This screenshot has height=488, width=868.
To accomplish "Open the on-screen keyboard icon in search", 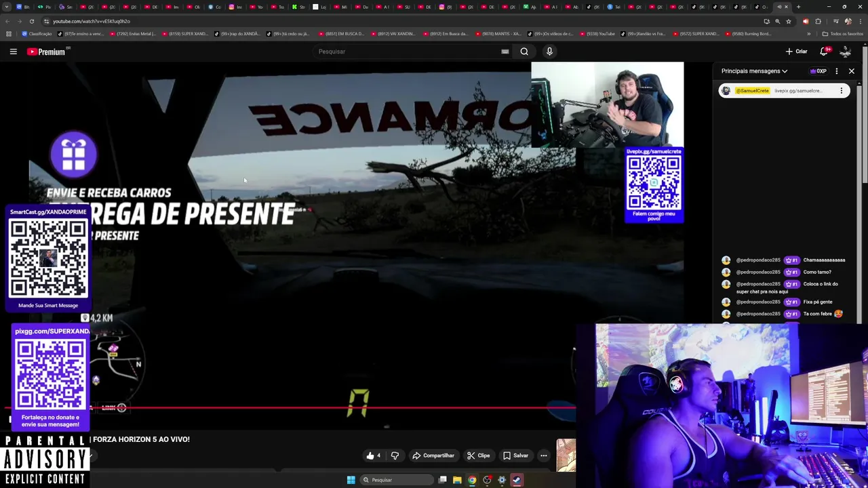I will click(x=505, y=52).
